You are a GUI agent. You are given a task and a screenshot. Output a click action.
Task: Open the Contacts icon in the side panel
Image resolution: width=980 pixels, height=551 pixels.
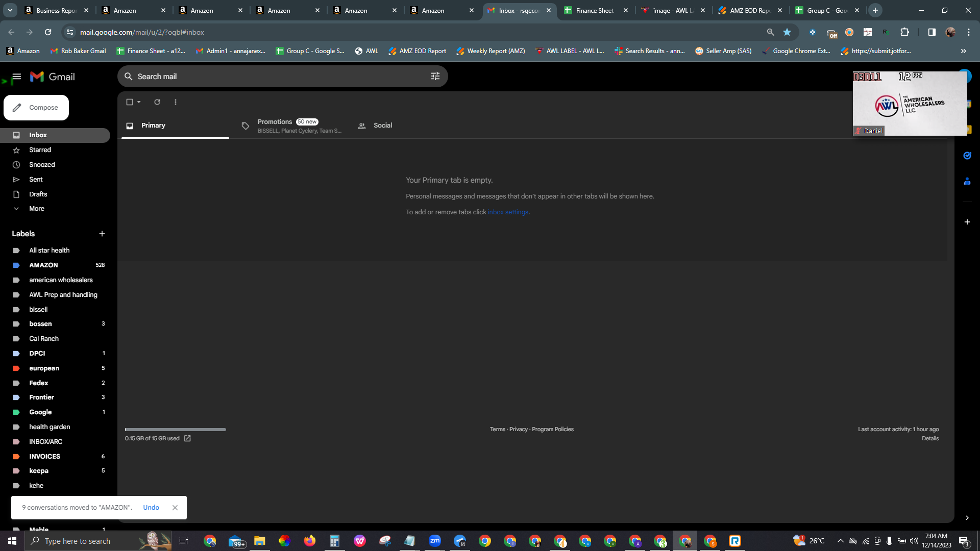point(967,181)
